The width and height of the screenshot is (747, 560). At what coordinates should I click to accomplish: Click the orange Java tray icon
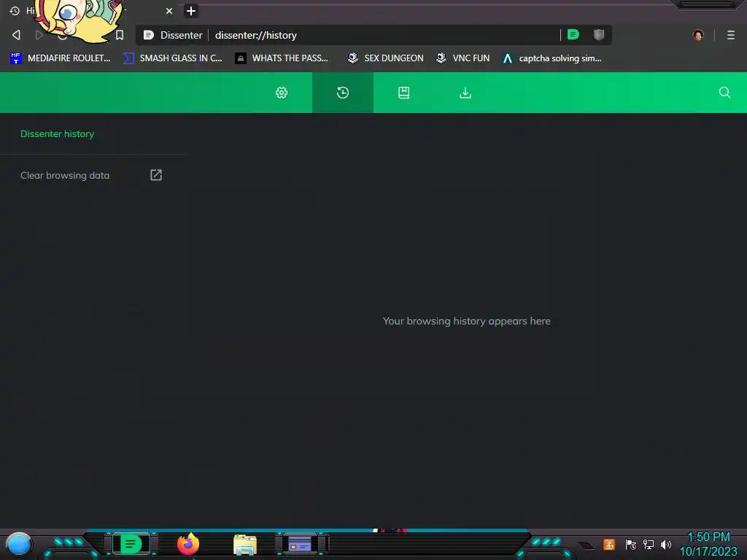tap(609, 544)
